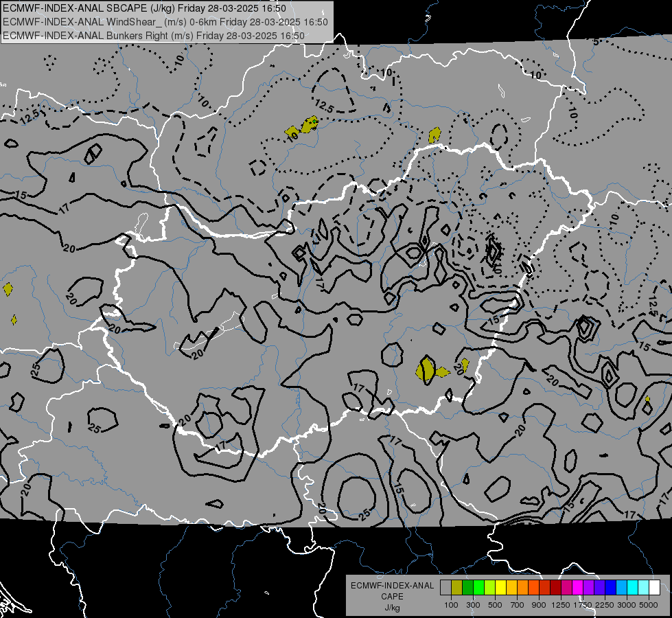
Task: Select the bright magenta CAPE legend swatch
Action: pyautogui.click(x=578, y=587)
